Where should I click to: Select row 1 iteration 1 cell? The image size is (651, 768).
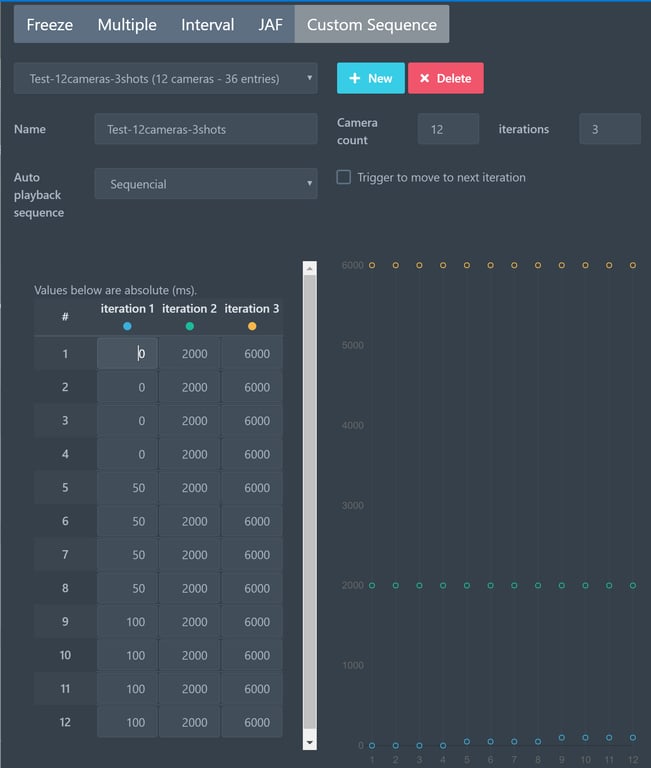point(127,354)
